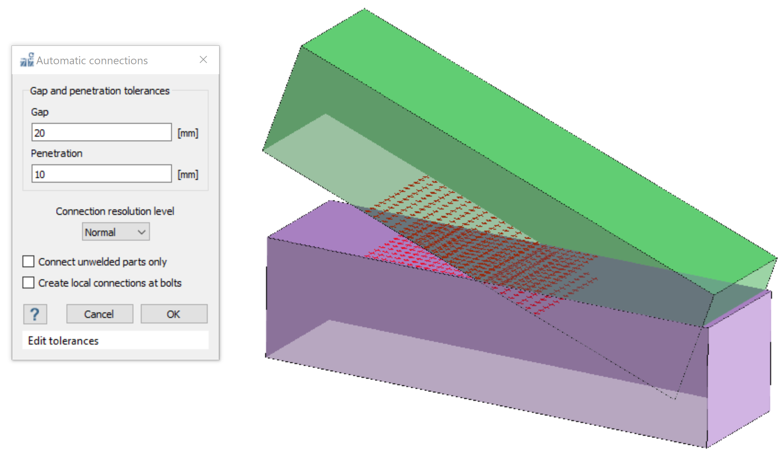
Task: Click into the Gap value field
Action: [101, 133]
